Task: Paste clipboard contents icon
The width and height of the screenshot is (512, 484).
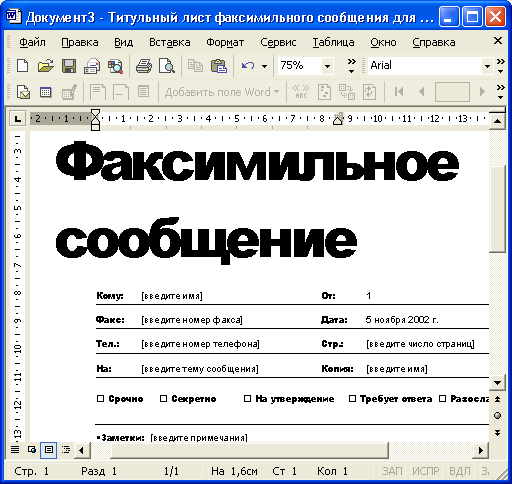Action: tap(219, 66)
